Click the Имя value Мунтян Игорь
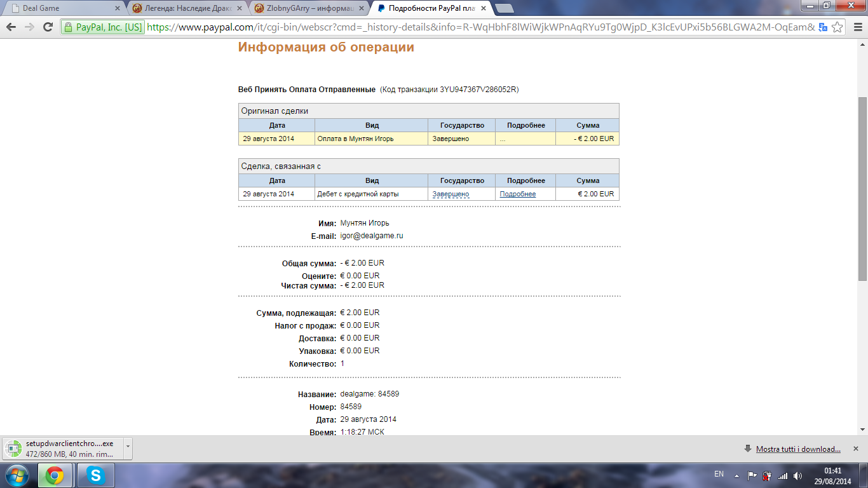 [365, 223]
